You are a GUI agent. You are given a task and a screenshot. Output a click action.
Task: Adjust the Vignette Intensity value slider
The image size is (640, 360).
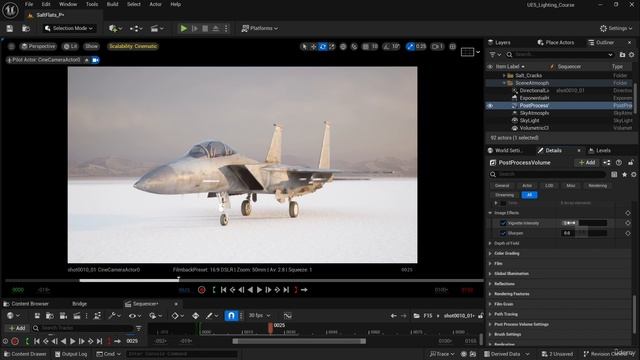[584, 223]
